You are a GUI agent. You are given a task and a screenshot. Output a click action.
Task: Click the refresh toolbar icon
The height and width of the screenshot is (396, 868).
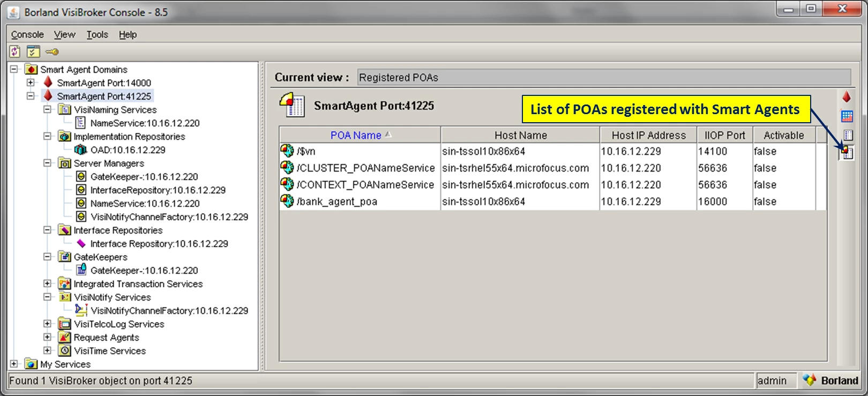tap(15, 51)
